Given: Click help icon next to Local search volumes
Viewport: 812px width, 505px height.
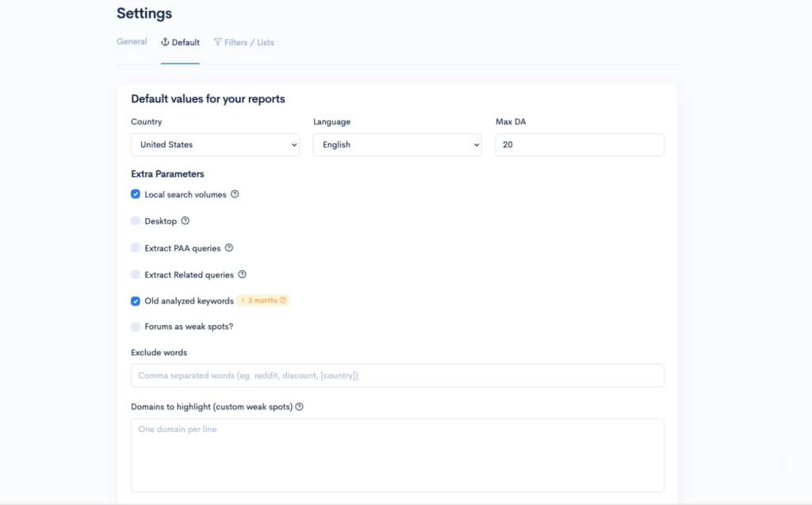Looking at the screenshot, I should click(235, 195).
